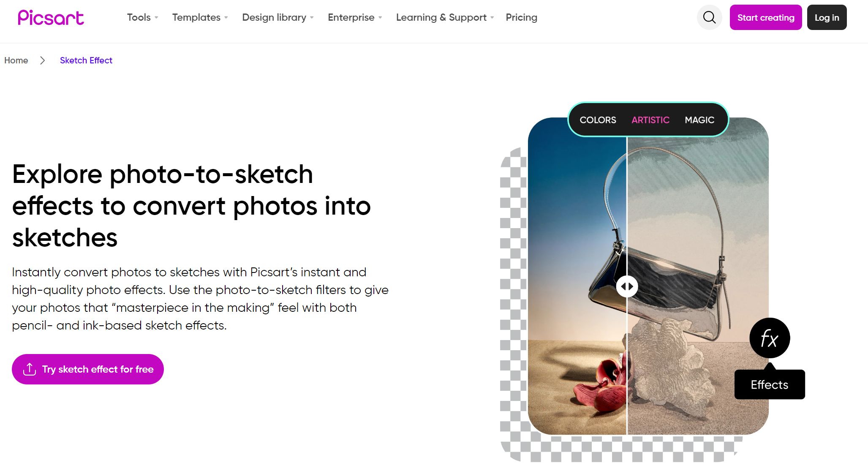The image size is (868, 474).
Task: Toggle the COLORS tab selection
Action: (x=598, y=119)
